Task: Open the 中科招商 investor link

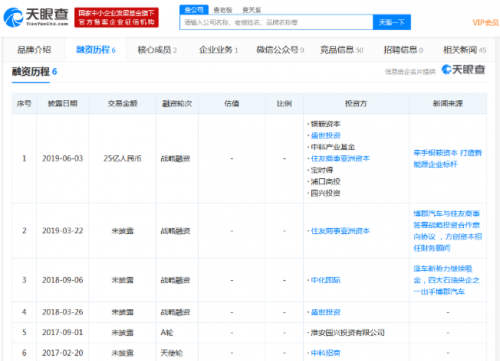Action: 325,353
